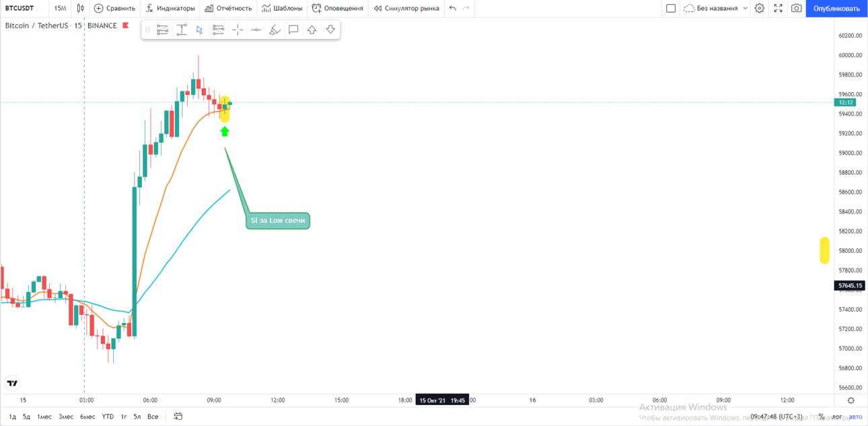Select the arrow down marker tool

click(x=330, y=30)
